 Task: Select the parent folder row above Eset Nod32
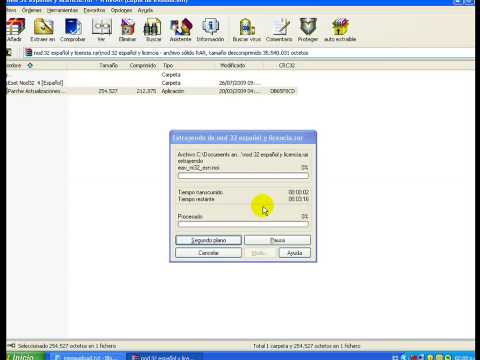152,75
